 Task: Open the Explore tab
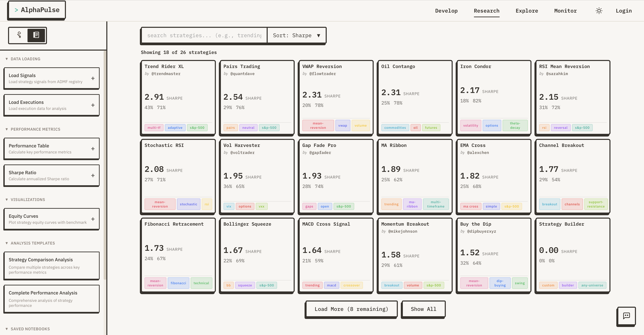pyautogui.click(x=527, y=11)
